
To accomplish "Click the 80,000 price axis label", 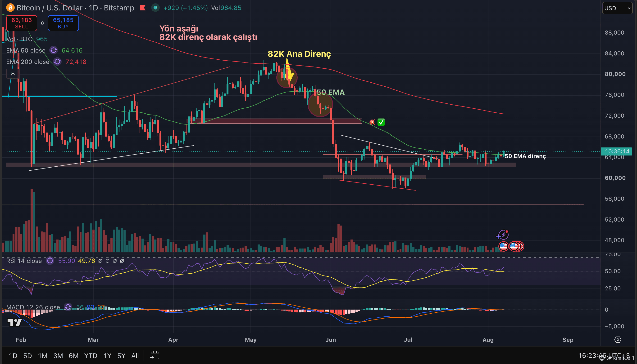I will (615, 74).
